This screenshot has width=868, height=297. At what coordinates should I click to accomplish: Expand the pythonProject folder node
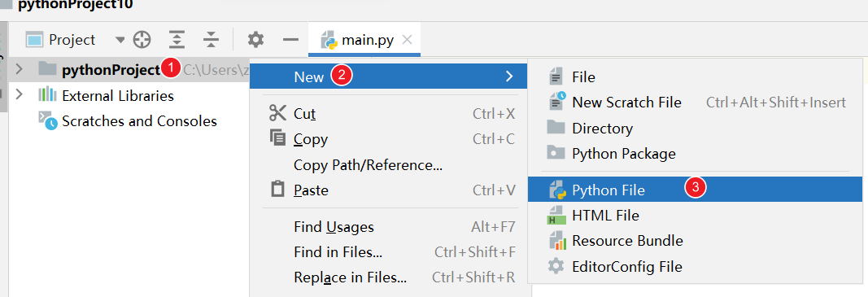(x=19, y=69)
